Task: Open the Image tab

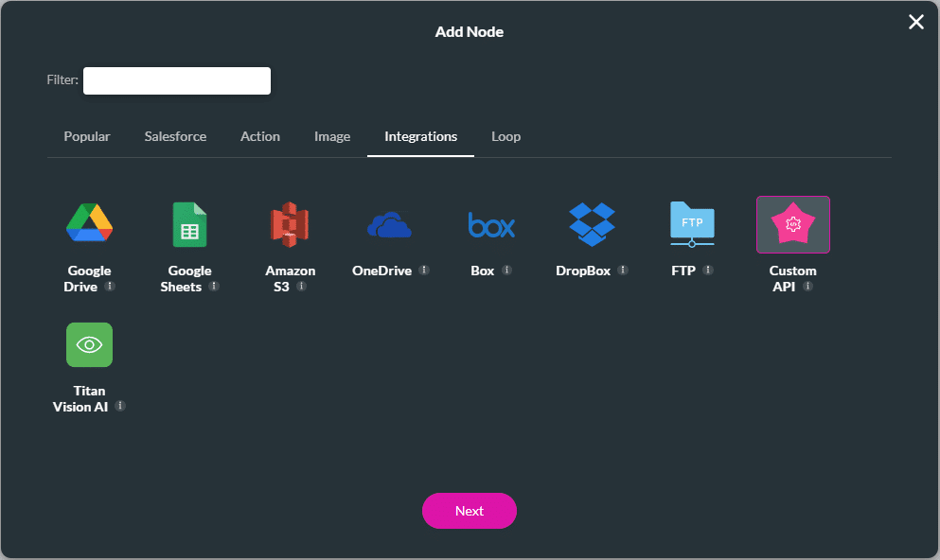Action: (x=332, y=136)
